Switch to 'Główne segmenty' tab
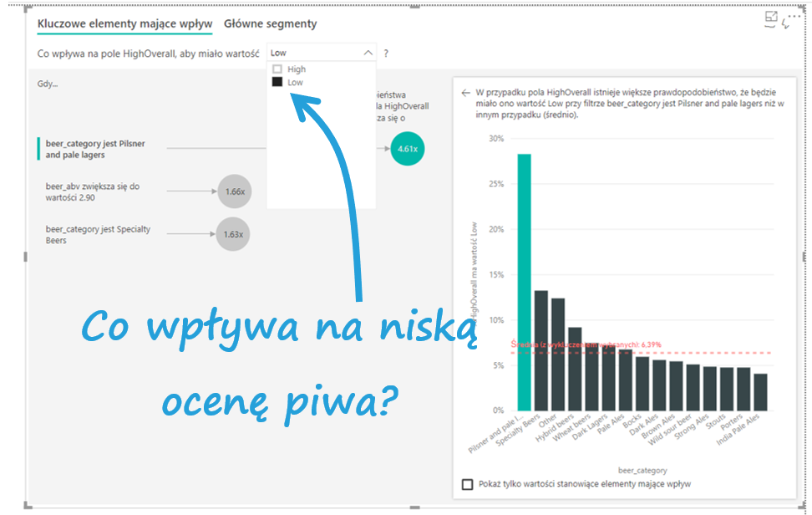The width and height of the screenshot is (812, 515). click(x=270, y=24)
